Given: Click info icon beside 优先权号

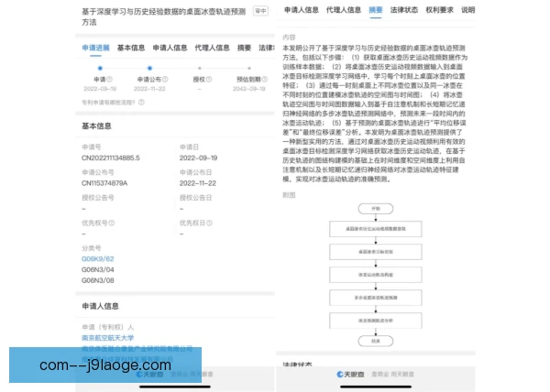Looking at the screenshot, I should coord(112,223).
